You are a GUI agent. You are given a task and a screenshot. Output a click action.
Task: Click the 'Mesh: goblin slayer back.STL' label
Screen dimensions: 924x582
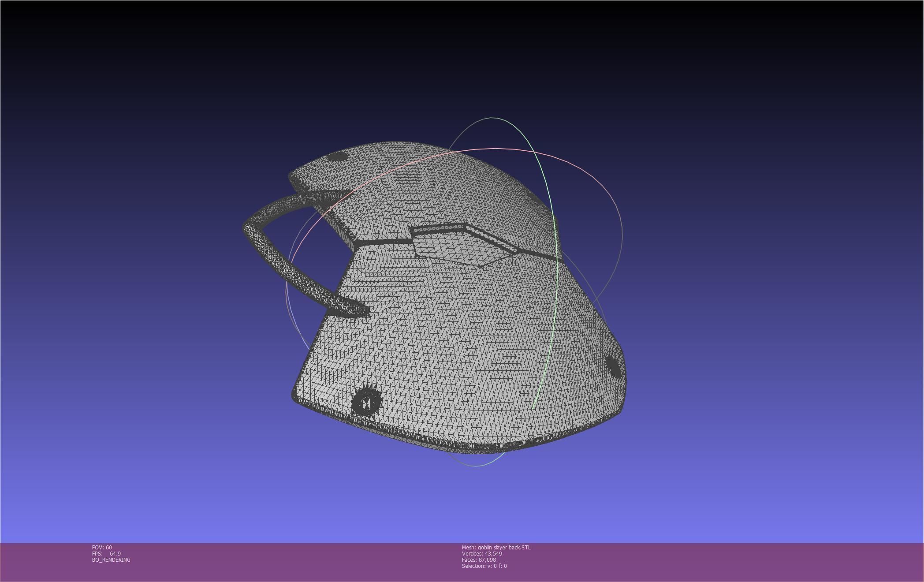click(x=496, y=547)
